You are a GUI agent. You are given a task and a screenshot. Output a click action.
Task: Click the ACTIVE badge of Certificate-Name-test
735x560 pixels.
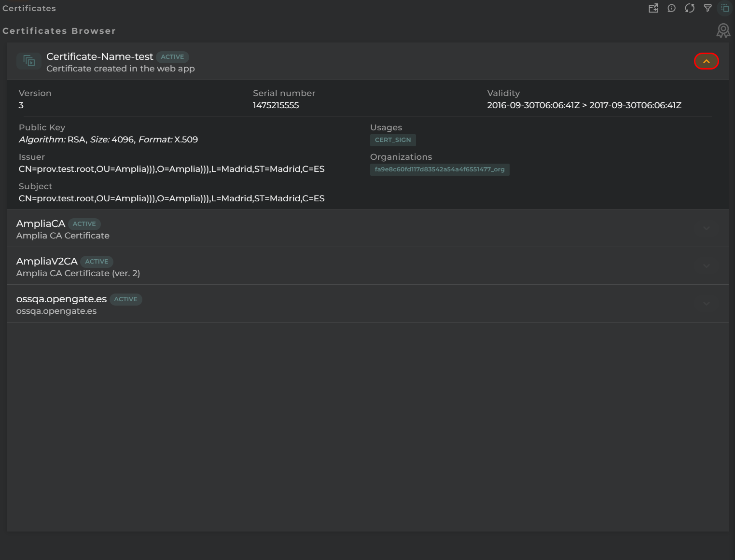172,57
